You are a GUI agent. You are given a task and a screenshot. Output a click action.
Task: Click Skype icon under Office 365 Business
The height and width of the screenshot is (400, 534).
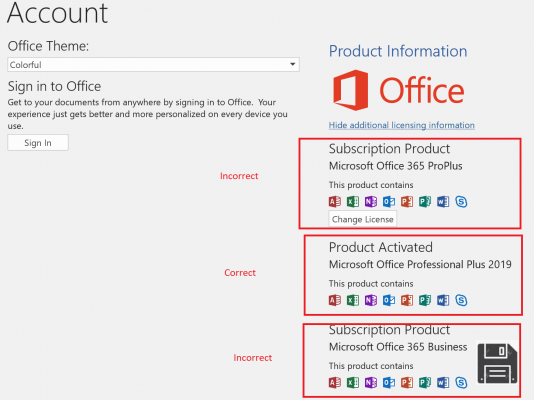coord(461,383)
